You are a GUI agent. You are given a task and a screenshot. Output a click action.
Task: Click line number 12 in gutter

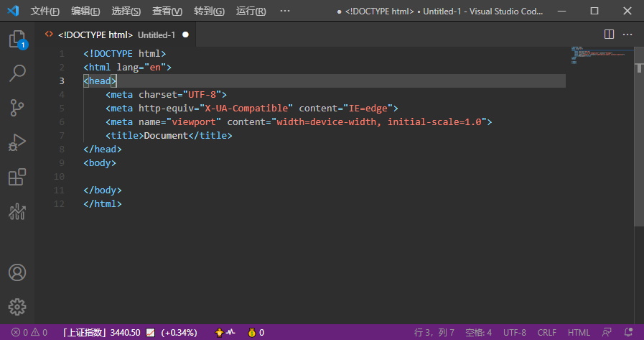59,204
